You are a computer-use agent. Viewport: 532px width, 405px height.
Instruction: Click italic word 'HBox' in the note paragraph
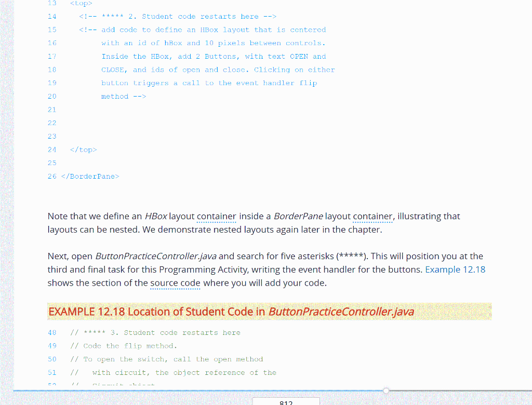click(x=156, y=217)
